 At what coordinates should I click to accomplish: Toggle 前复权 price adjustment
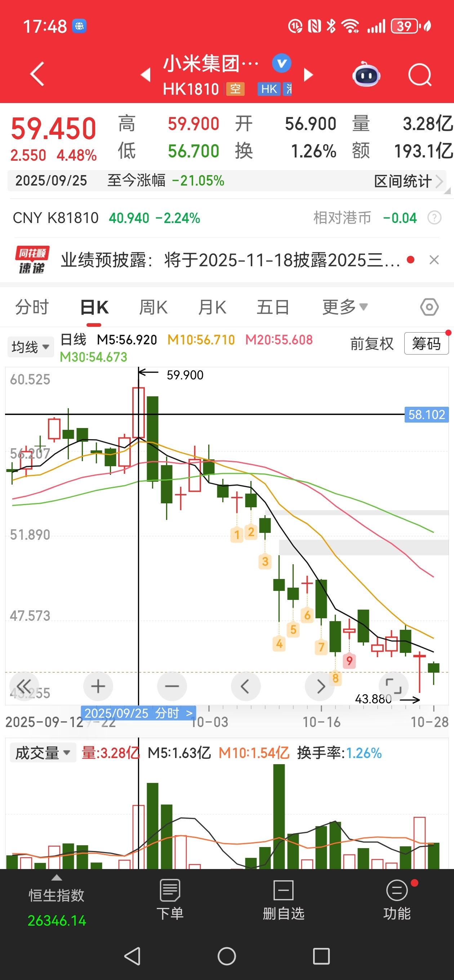[x=371, y=343]
